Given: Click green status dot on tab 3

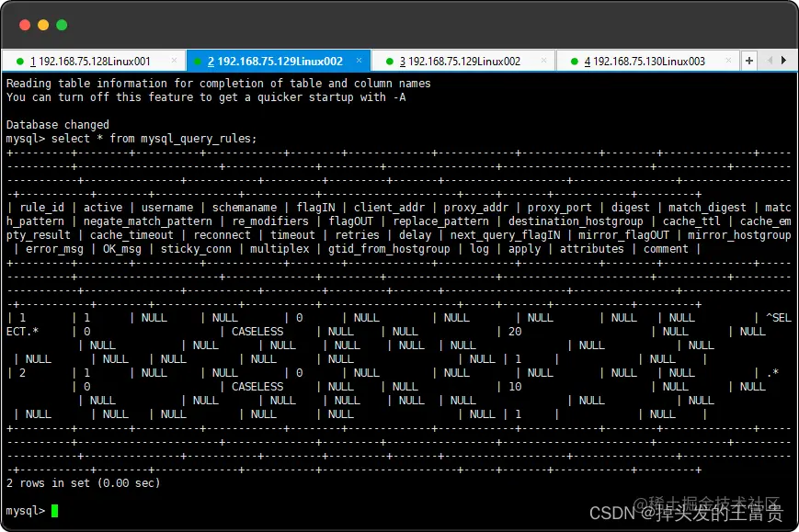Looking at the screenshot, I should point(390,62).
